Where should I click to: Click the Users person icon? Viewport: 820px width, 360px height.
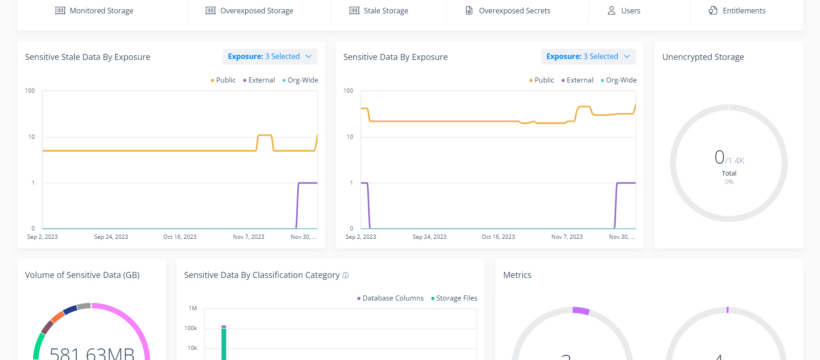pos(611,10)
